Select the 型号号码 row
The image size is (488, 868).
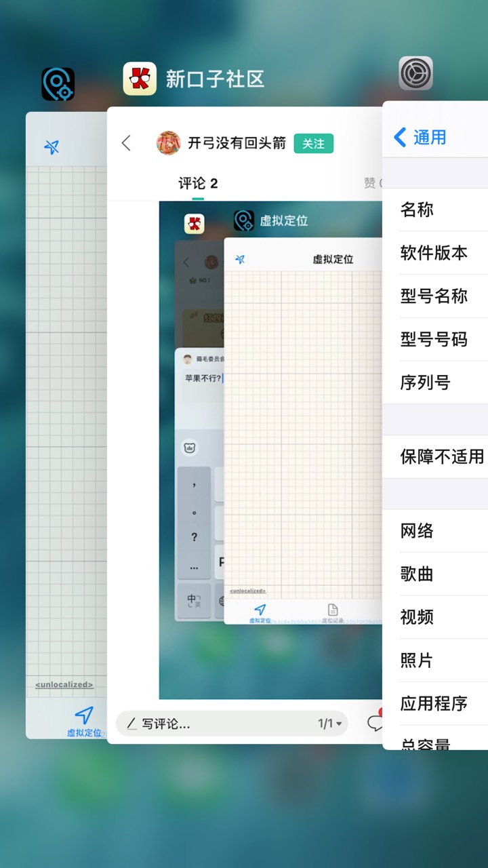[x=435, y=340]
